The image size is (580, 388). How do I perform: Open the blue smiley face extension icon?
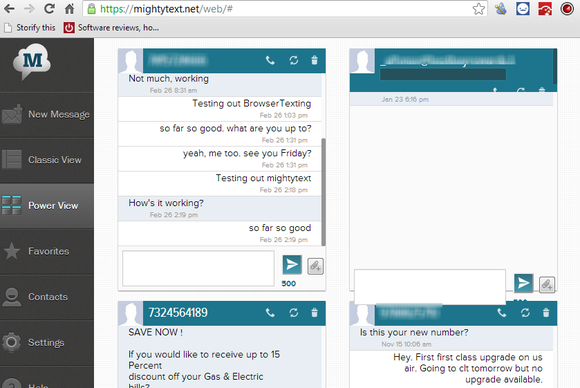[x=523, y=9]
